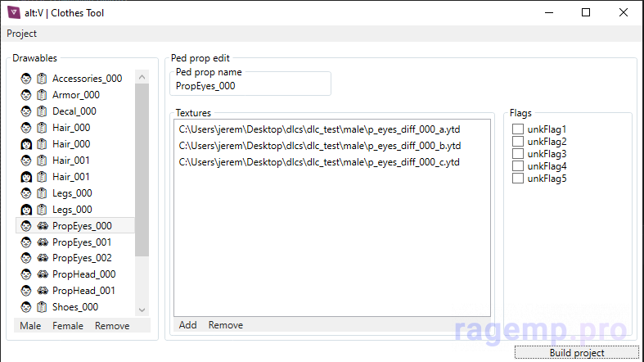
Task: Click the female face icon beside Hair_000
Action: 26,144
